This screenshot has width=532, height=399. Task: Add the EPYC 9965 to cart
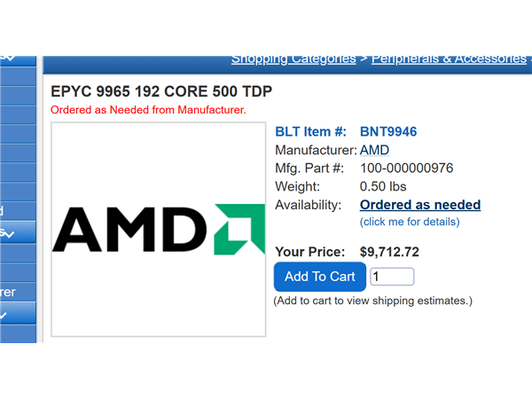[320, 277]
